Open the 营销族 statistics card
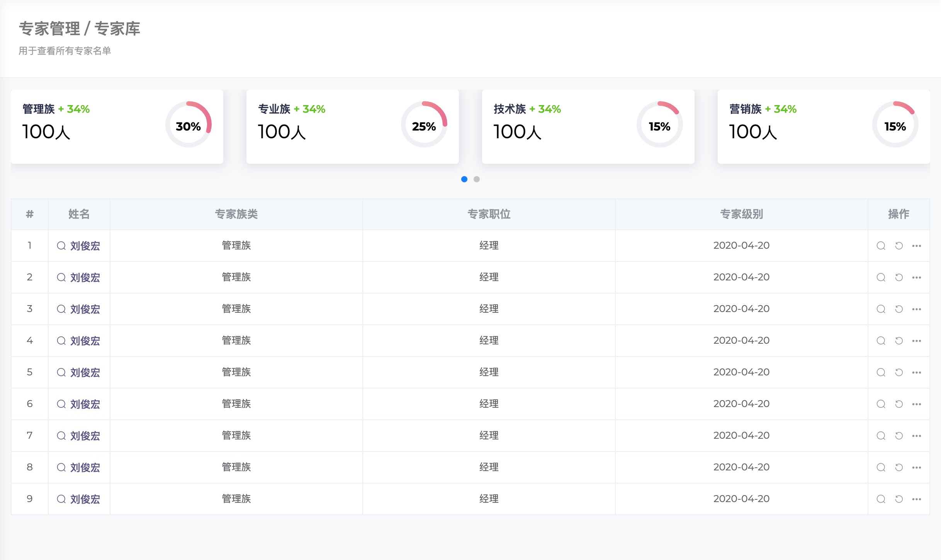This screenshot has height=560, width=941. coord(824,127)
